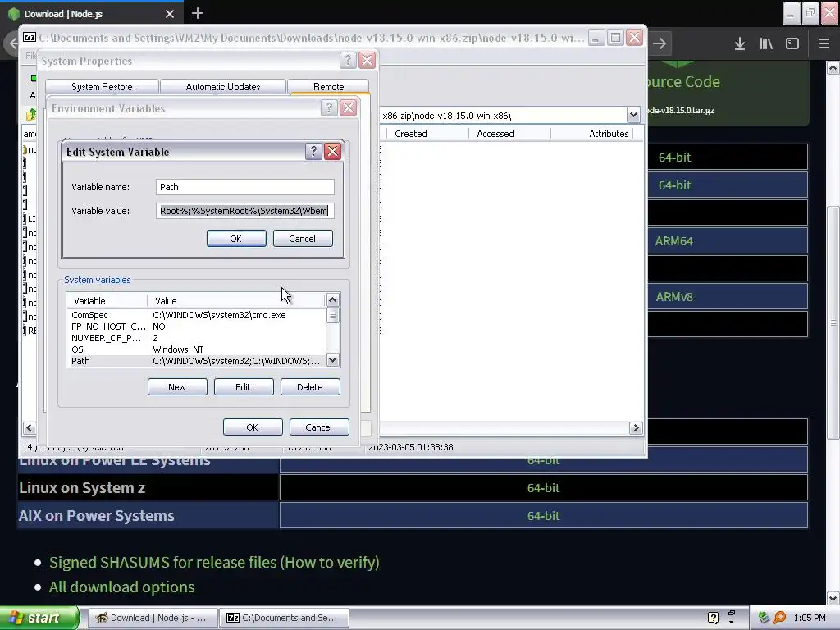Click 64-bit link for AIX on Power Systems
This screenshot has height=630, width=840.
pyautogui.click(x=543, y=516)
